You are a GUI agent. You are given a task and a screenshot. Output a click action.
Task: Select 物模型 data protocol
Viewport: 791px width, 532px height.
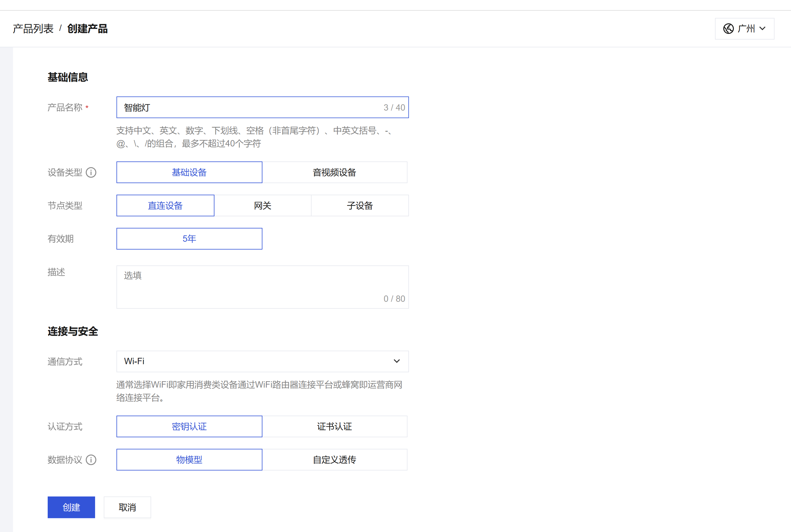[x=189, y=460]
